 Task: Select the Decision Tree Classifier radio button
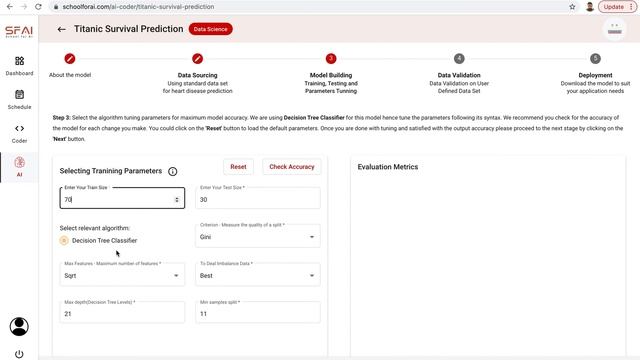[64, 241]
